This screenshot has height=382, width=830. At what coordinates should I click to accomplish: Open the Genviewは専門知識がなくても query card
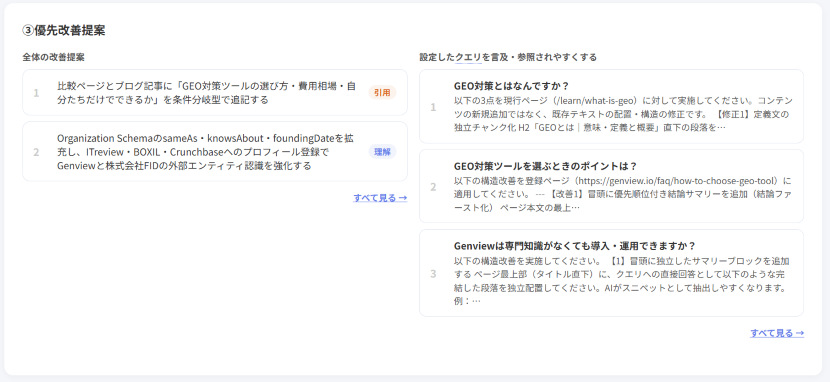(611, 273)
